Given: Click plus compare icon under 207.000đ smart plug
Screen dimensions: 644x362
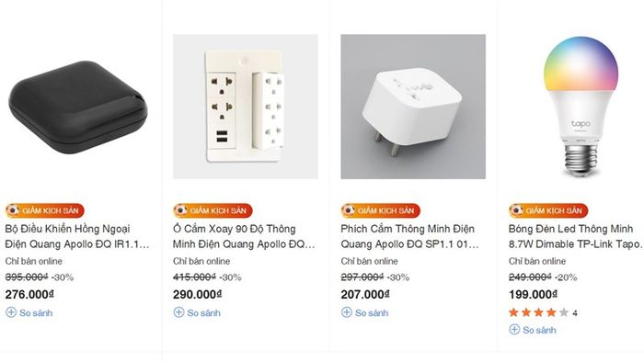Looking at the screenshot, I should point(347,312).
